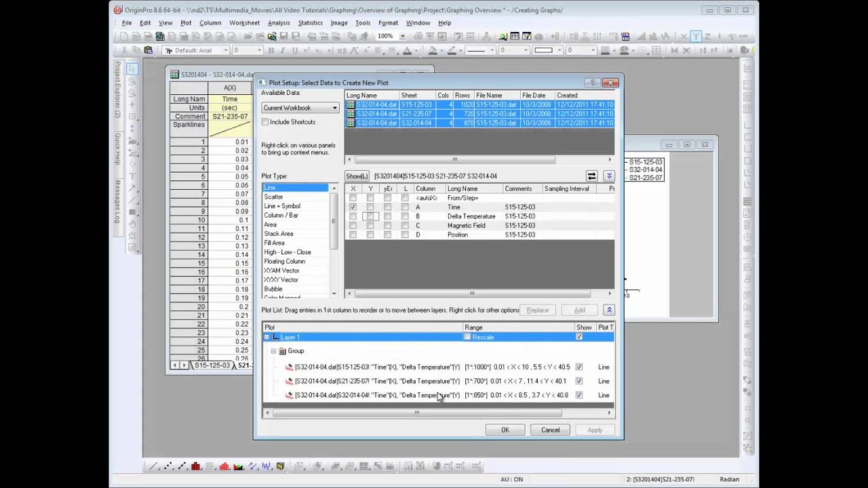Click the filled area plot icon in bottom toolbar
Viewport: 868px width, 488px height.
pos(239,466)
